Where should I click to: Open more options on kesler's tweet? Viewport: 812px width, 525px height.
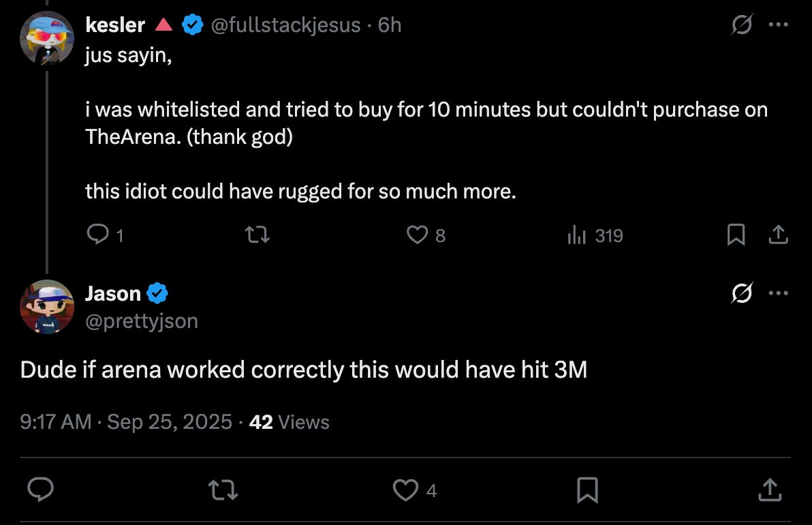pos(778,25)
